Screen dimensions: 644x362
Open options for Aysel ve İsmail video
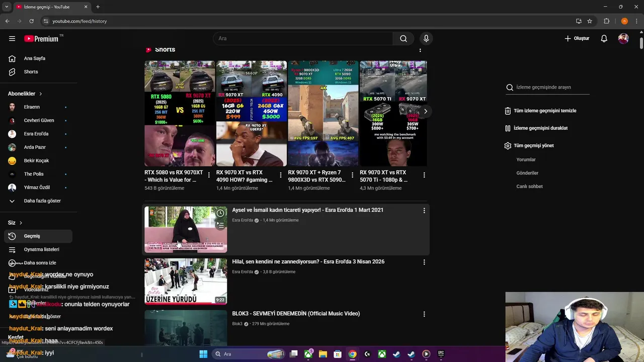click(x=424, y=211)
